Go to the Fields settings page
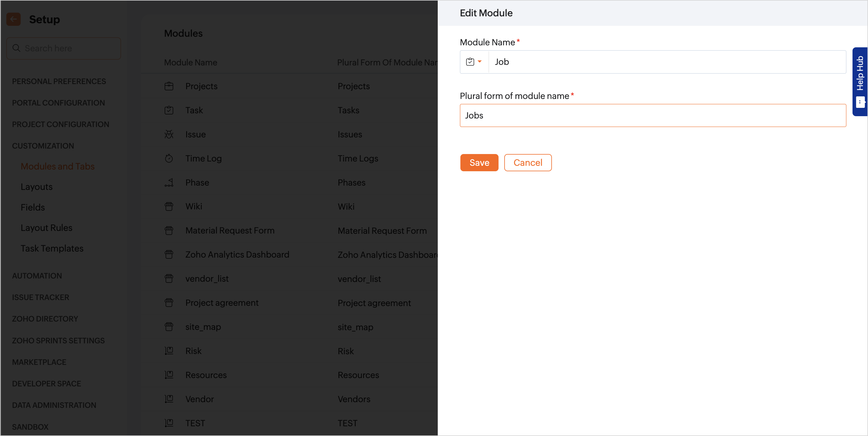This screenshot has width=868, height=436. click(x=33, y=207)
